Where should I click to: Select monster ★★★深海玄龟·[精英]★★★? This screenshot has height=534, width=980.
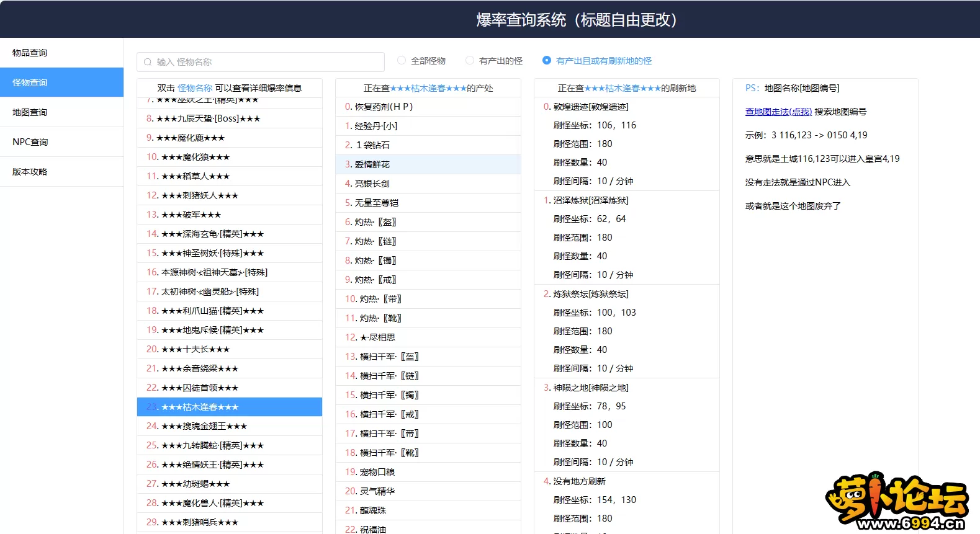point(230,234)
